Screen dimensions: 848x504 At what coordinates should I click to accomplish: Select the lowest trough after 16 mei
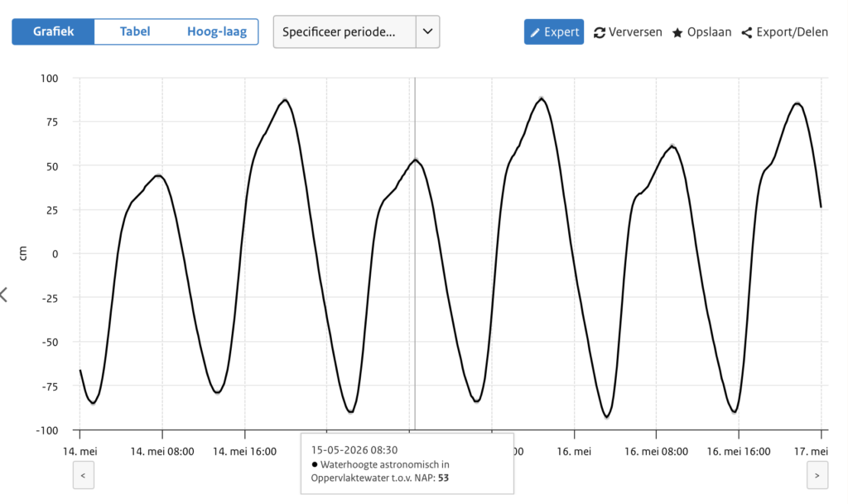coord(606,416)
